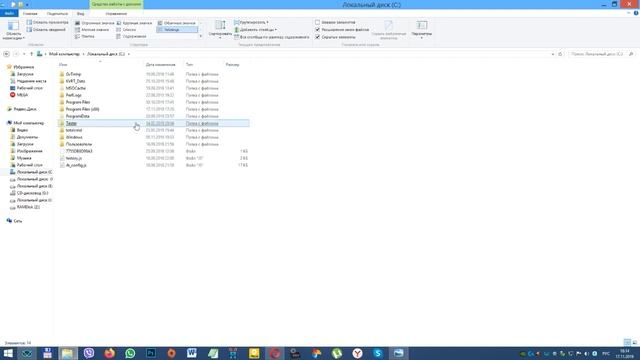Viewport: 640px width, 360px height.
Task: Open WhatsApp from the taskbar
Action: pyautogui.click(x=130, y=353)
